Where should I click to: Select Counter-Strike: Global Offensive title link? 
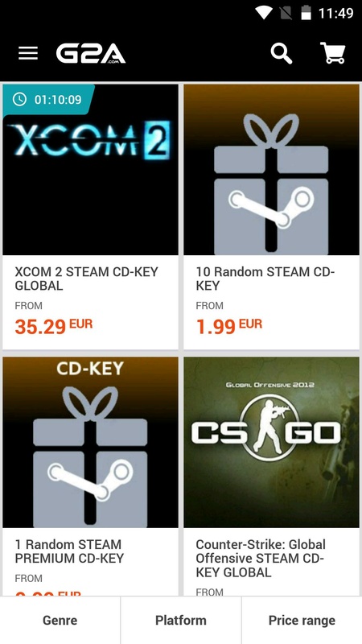[x=261, y=559]
